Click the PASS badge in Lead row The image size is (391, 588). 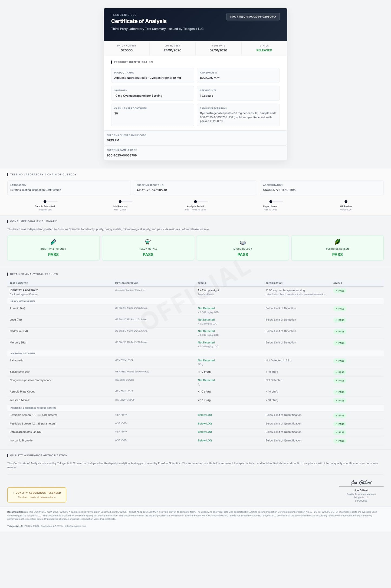pyautogui.click(x=340, y=320)
